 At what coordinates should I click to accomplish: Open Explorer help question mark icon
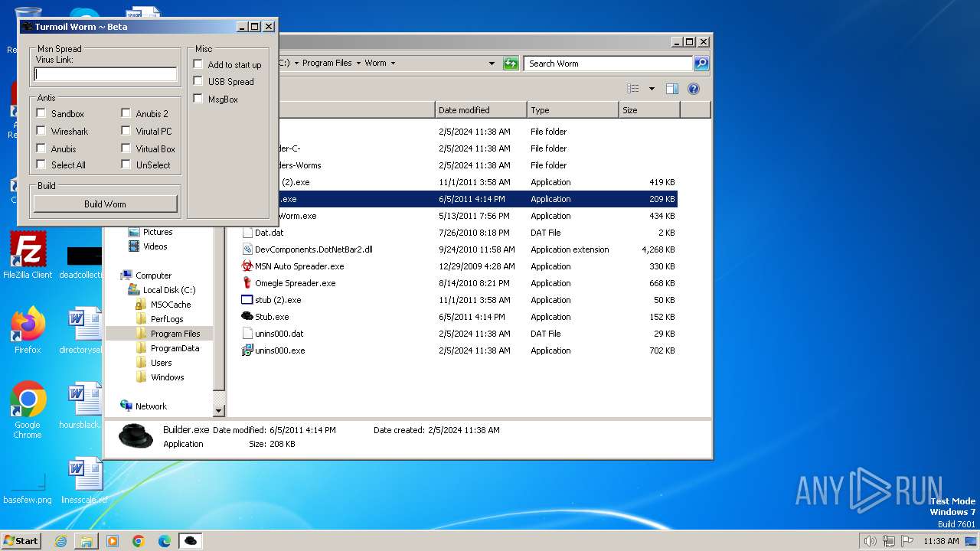click(694, 89)
